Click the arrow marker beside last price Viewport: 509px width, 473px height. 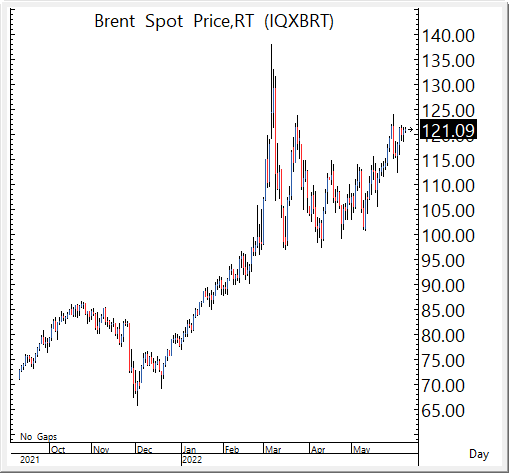click(x=410, y=129)
